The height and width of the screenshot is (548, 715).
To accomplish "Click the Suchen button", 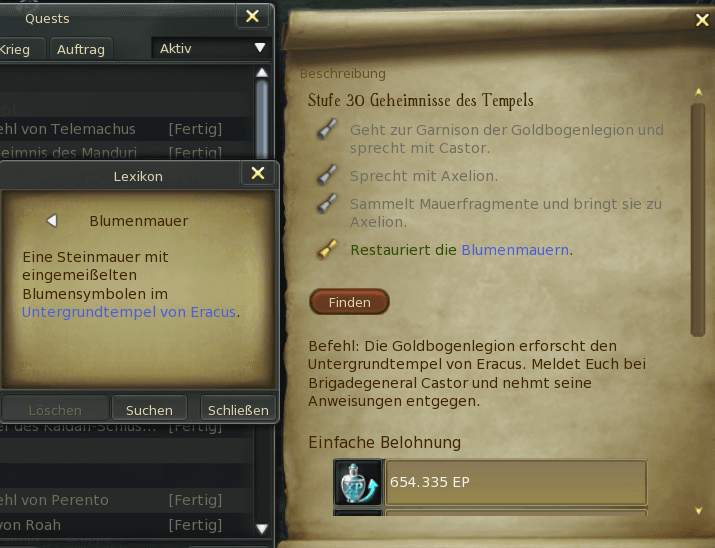I will (149, 410).
